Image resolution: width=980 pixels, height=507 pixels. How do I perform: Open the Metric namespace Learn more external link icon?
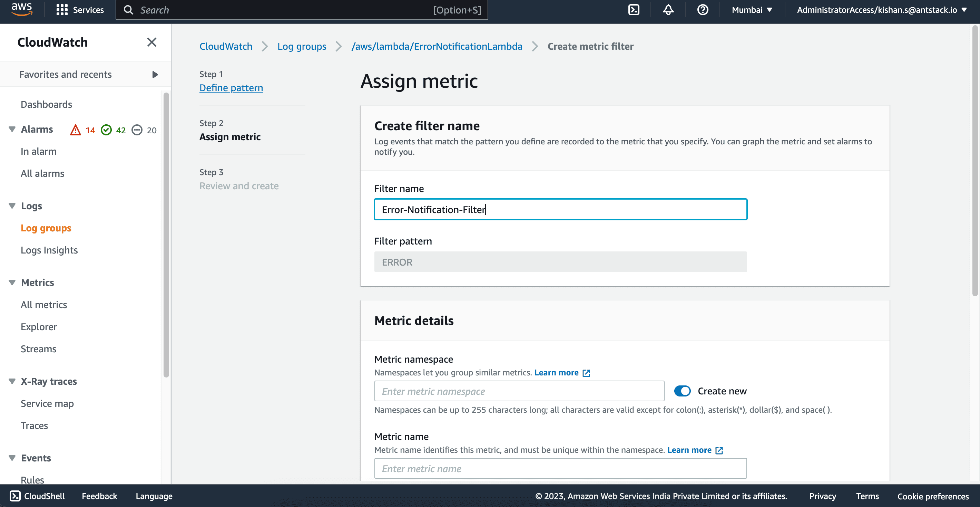[586, 373]
